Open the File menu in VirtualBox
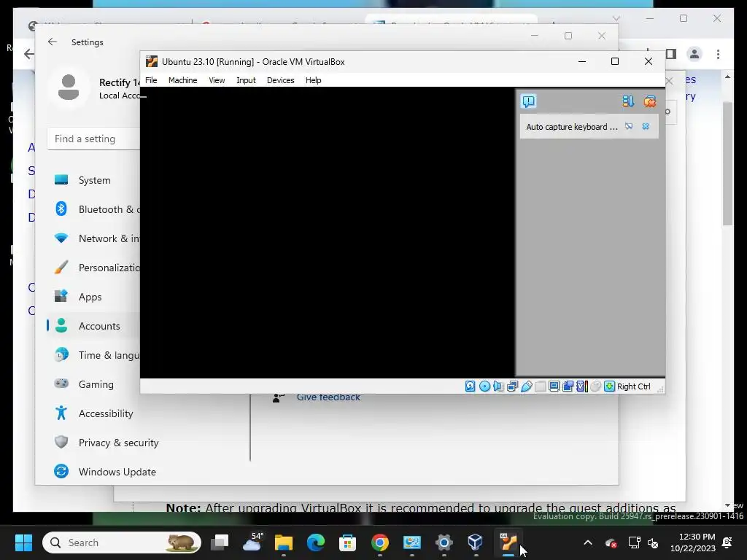This screenshot has width=747, height=560. 151,80
